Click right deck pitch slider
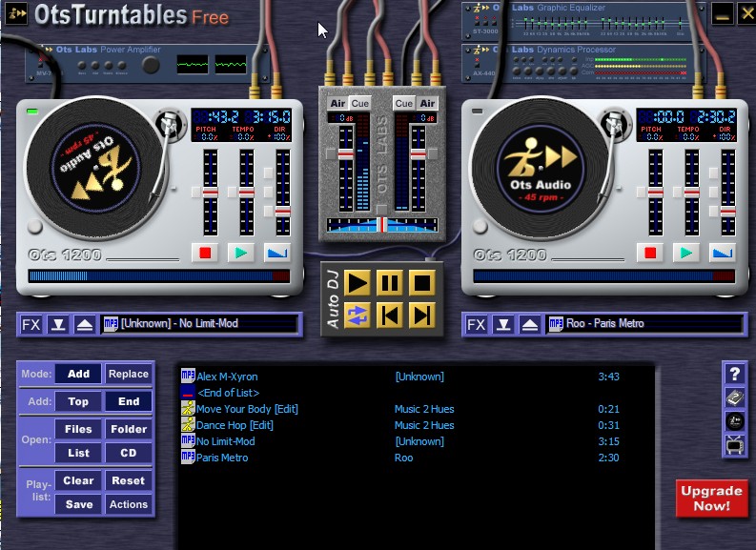The image size is (756, 550). pos(655,193)
